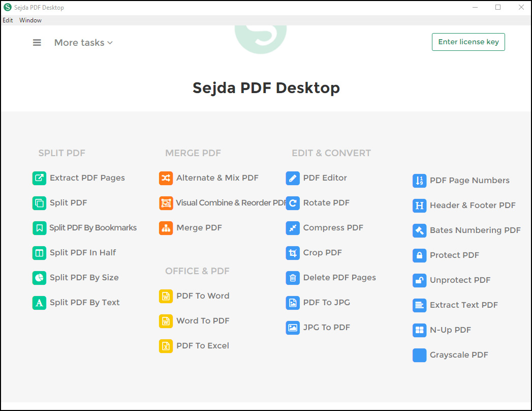Viewport: 532px width, 411px height.
Task: Open the Crop PDF link
Action: (x=322, y=253)
